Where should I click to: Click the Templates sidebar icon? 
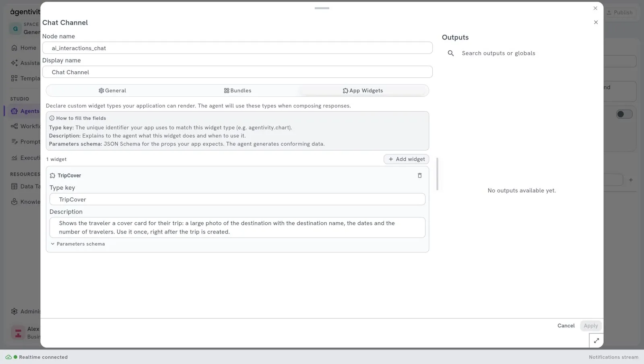(14, 78)
